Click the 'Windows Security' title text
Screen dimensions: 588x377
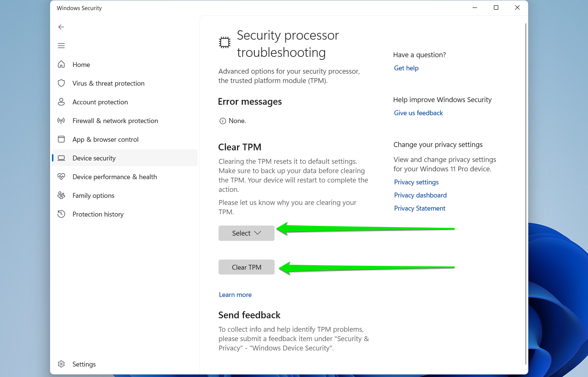pyautogui.click(x=79, y=8)
